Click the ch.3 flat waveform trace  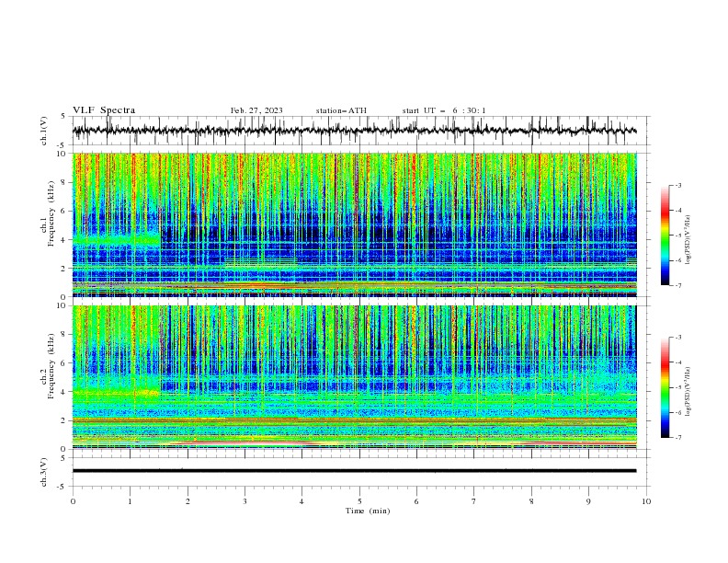(x=354, y=471)
